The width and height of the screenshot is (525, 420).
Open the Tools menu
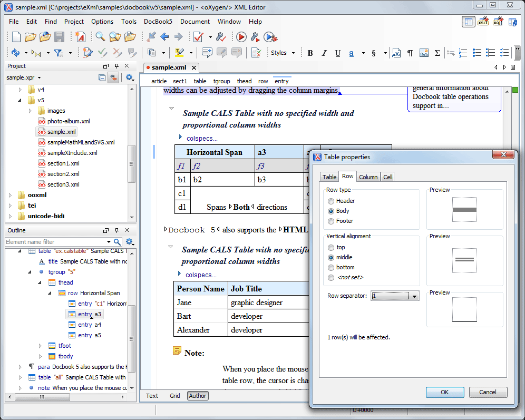click(129, 22)
